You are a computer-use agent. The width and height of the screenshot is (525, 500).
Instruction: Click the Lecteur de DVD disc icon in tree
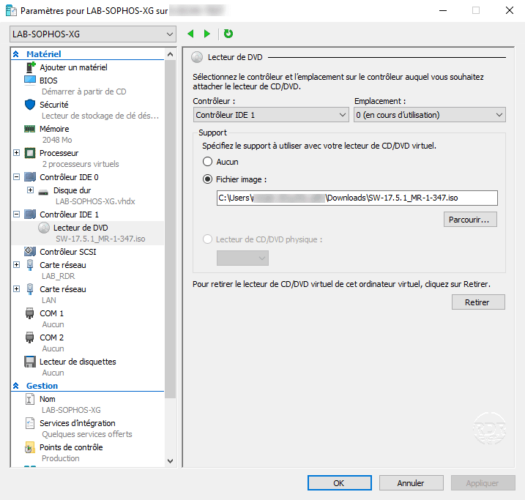pyautogui.click(x=44, y=228)
